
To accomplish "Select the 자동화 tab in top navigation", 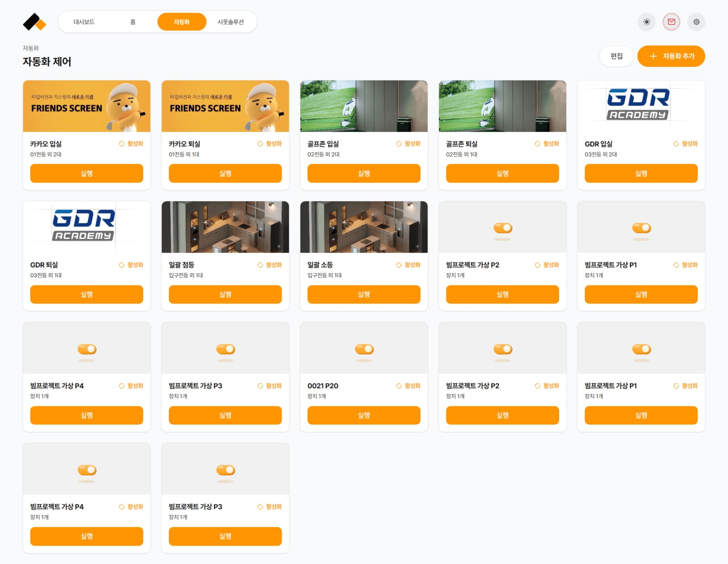I will (182, 22).
